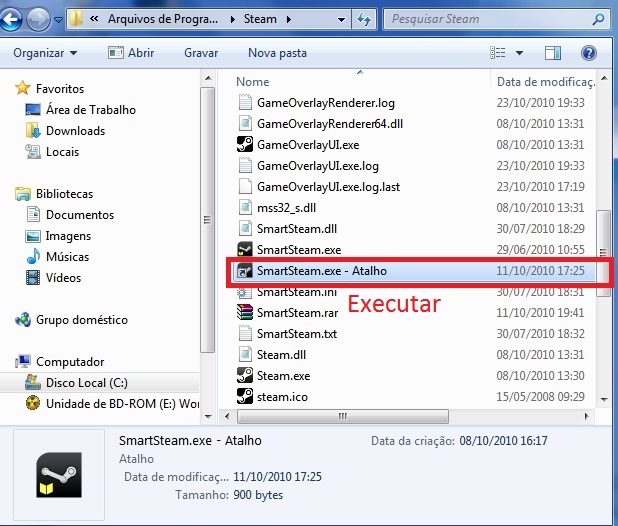Viewport: 618px width, 526px height.
Task: Select Bibliotecas in the navigation pane
Action: coord(54,193)
